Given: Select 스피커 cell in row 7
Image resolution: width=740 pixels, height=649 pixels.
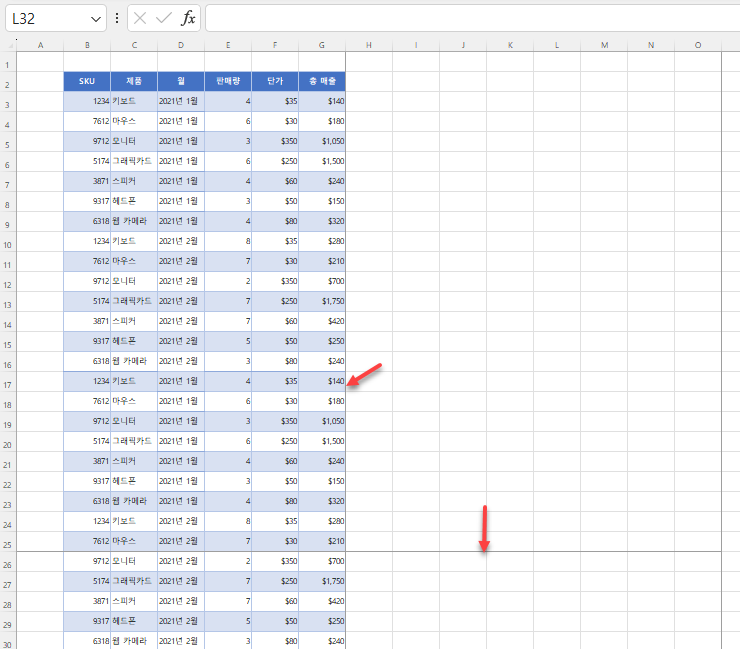Looking at the screenshot, I should [x=134, y=181].
